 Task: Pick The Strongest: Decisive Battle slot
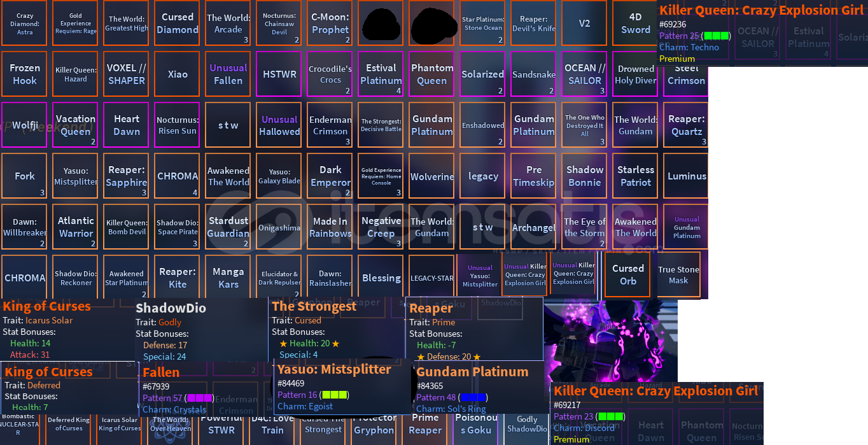(x=381, y=125)
